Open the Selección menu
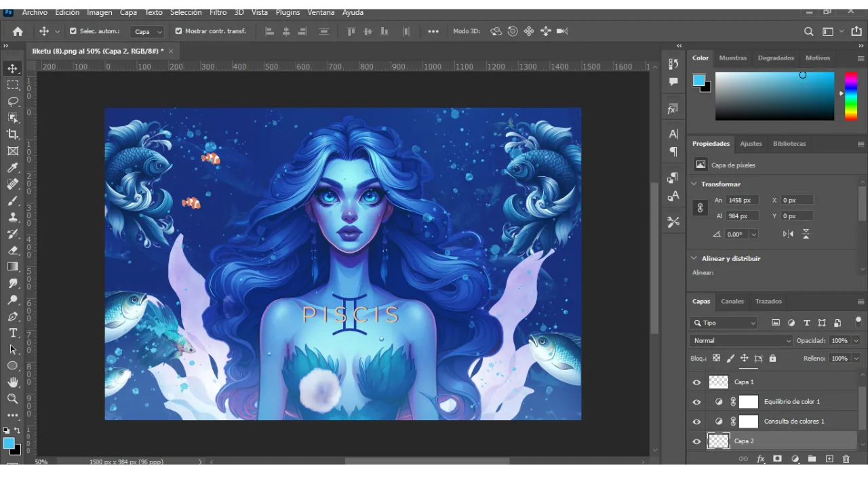The height and width of the screenshot is (488, 868). coord(186,12)
